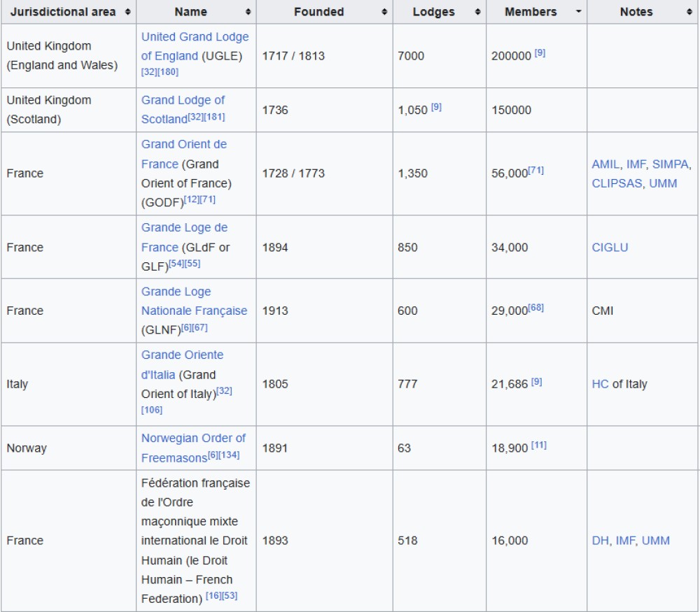The height and width of the screenshot is (612, 700).
Task: Open Norwegian Order of Freemasons link
Action: point(193,448)
